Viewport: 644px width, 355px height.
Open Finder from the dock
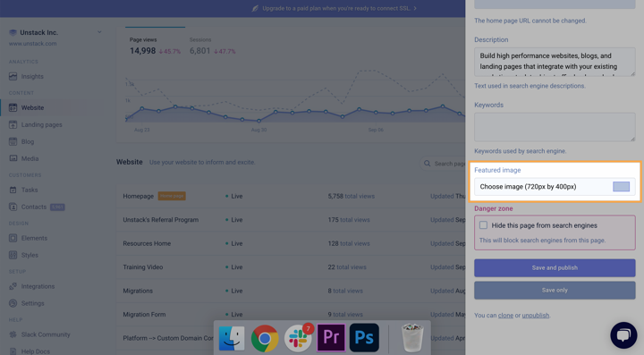[232, 338]
